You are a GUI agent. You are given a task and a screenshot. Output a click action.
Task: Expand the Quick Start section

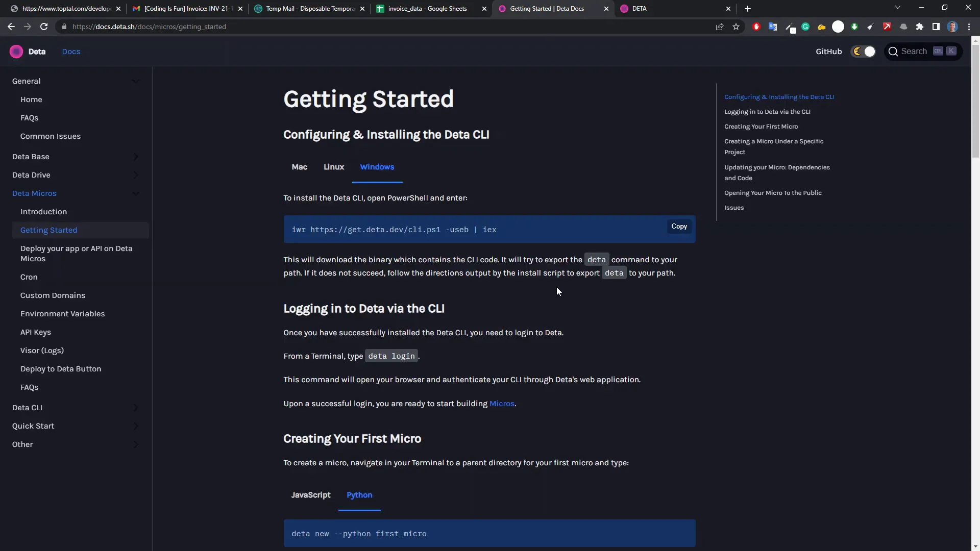(x=135, y=426)
